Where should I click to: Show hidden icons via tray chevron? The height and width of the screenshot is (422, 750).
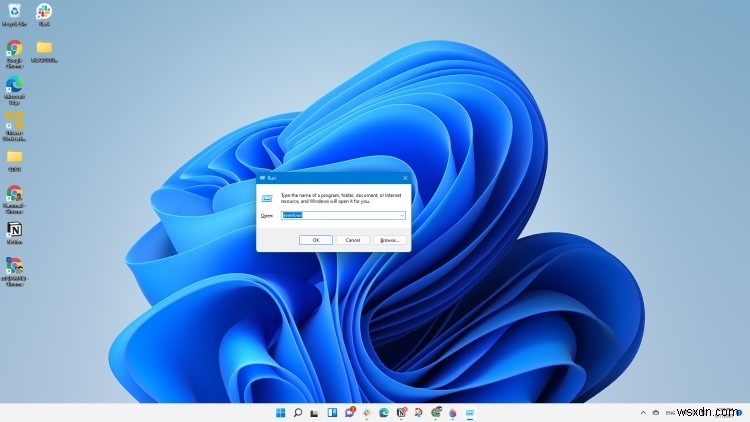coord(643,412)
